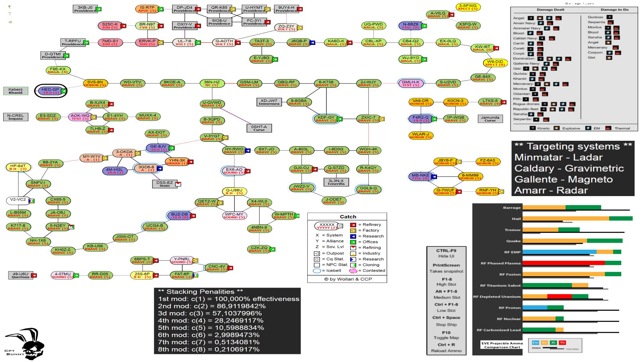This screenshot has height=362, width=644.
Task: Click the Icebelt circle symbol in legend
Action: tap(317, 271)
